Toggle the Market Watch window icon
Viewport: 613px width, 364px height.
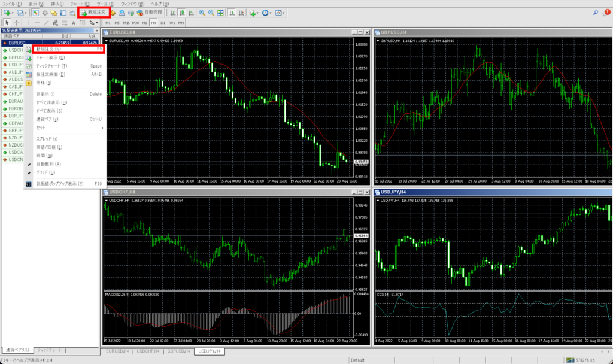35,13
